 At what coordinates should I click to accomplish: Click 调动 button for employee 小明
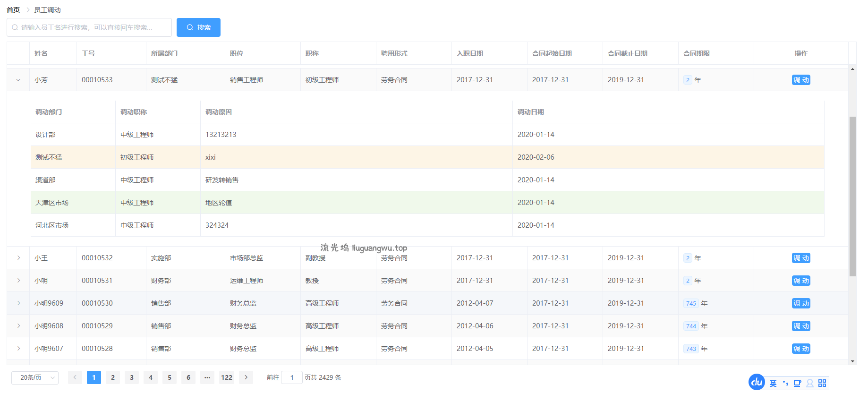tap(801, 281)
